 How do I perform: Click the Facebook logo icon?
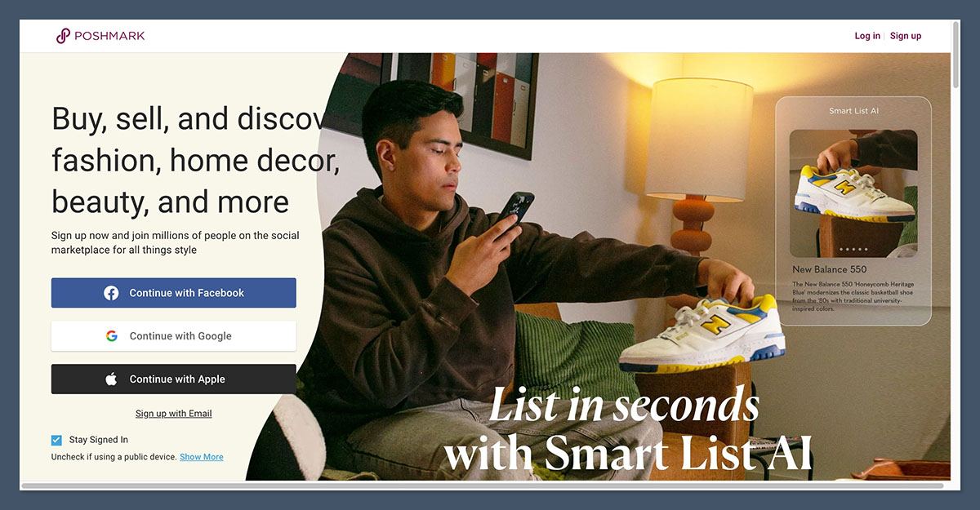click(111, 293)
